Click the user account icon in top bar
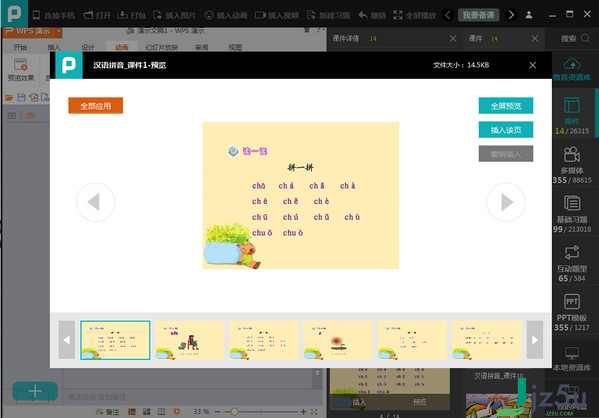The image size is (599, 418). [x=529, y=15]
